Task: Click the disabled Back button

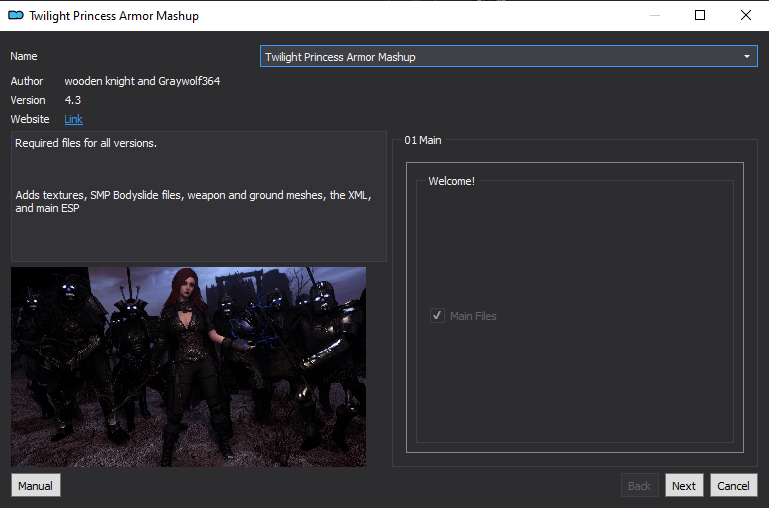Action: click(639, 485)
